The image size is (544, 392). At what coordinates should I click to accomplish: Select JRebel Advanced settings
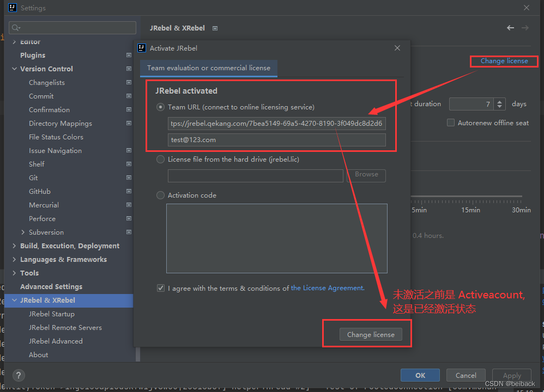[x=56, y=341]
